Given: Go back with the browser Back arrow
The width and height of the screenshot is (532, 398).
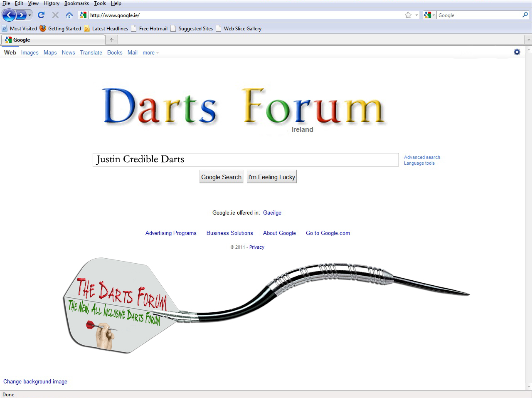Looking at the screenshot, I should [9, 15].
